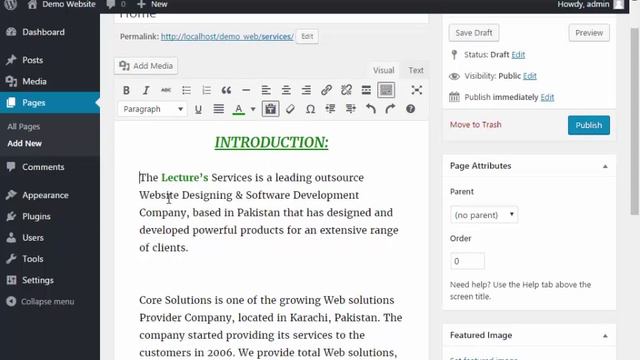Insert Read More tag
The image size is (640, 360).
pos(366,90)
